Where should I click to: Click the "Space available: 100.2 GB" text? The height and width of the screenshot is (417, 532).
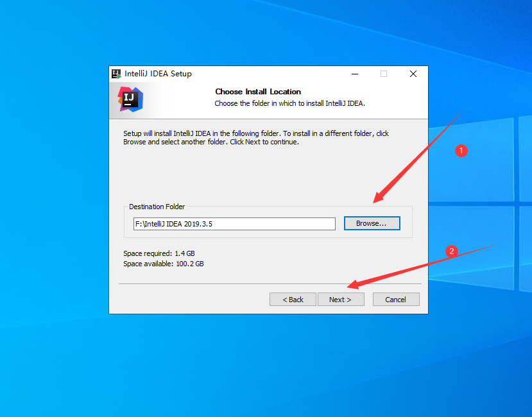click(x=163, y=264)
